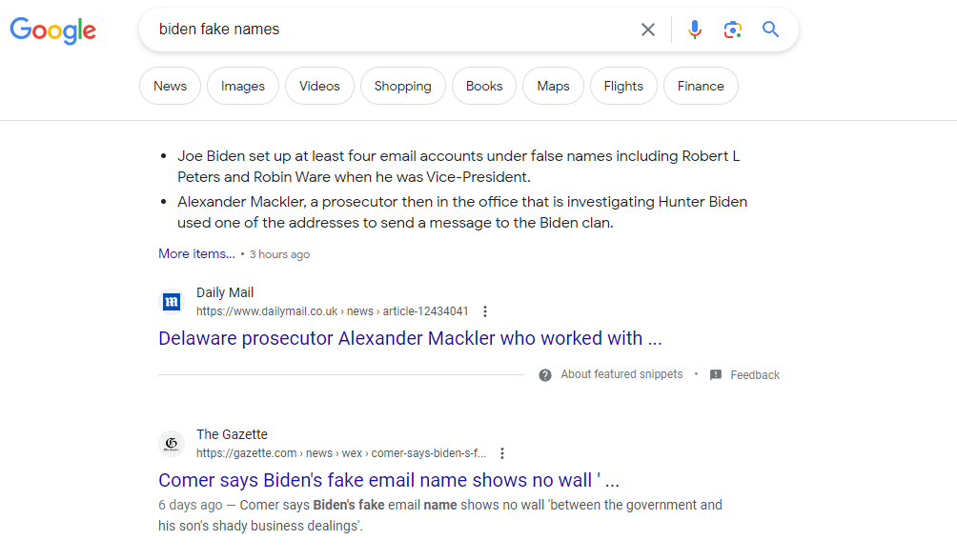Go to Google homepage via logo
The width and height of the screenshot is (957, 560).
point(53,30)
